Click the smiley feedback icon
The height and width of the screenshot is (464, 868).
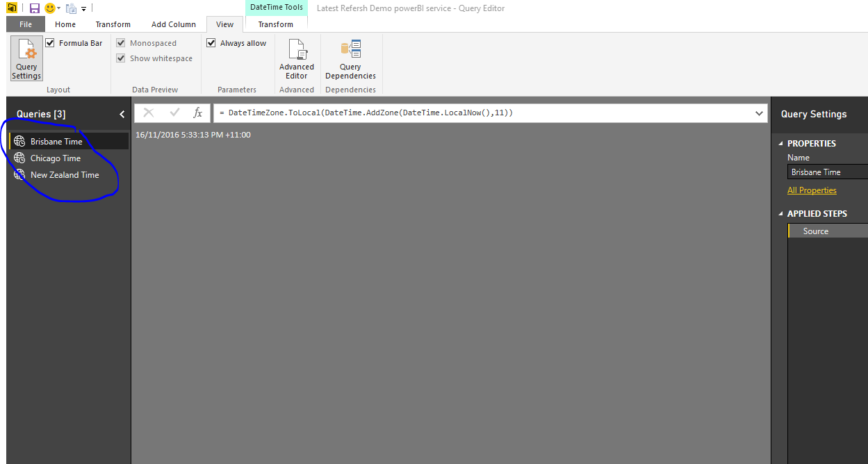pos(50,8)
